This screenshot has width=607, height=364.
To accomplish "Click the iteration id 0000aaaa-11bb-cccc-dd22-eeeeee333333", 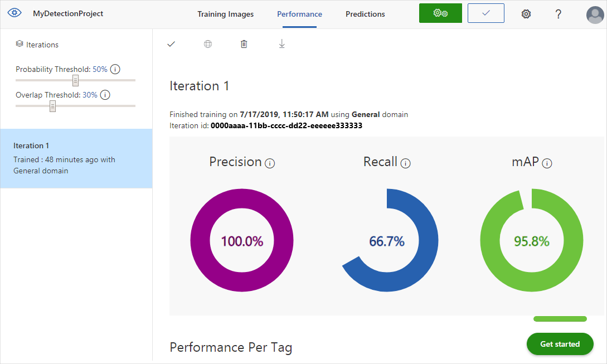I will (x=286, y=125).
